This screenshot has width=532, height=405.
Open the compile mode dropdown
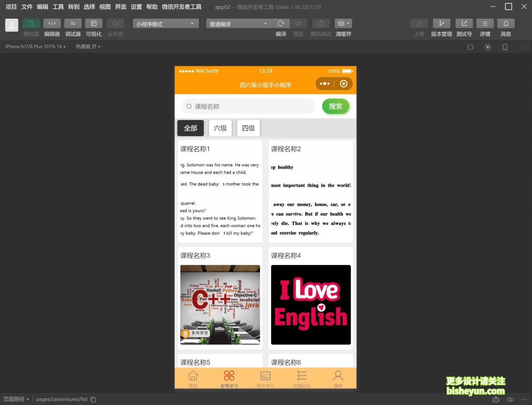(x=239, y=24)
